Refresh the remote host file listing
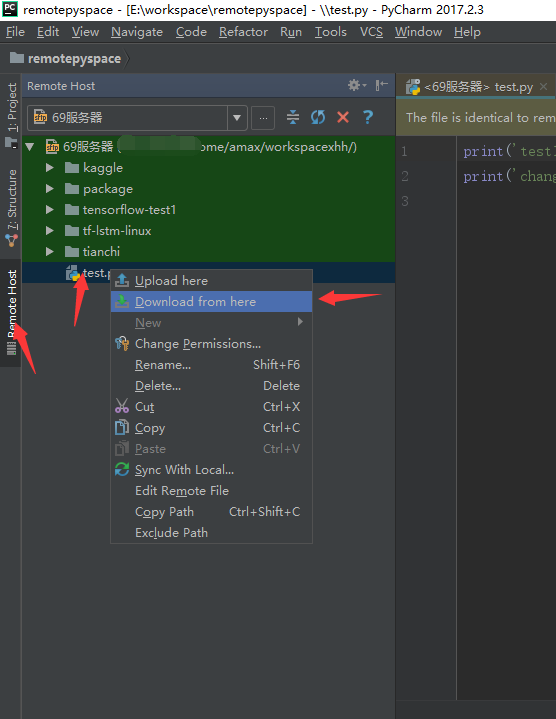 click(318, 117)
